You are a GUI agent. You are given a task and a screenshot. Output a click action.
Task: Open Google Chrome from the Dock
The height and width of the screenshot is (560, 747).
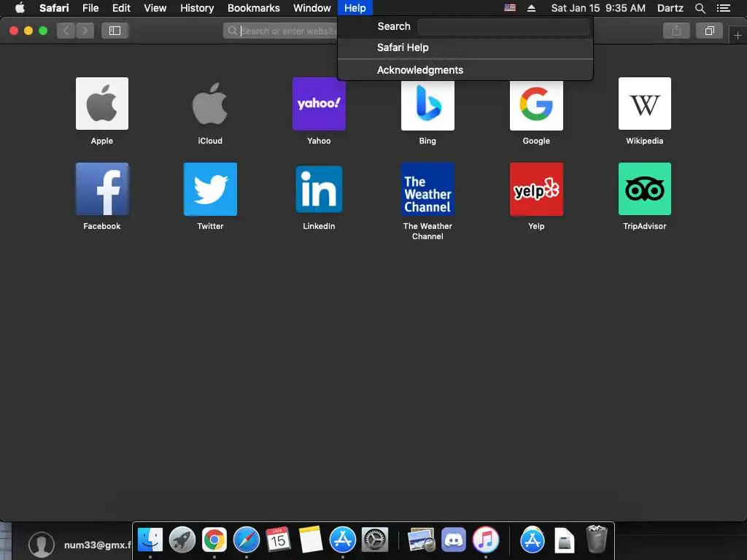[214, 540]
